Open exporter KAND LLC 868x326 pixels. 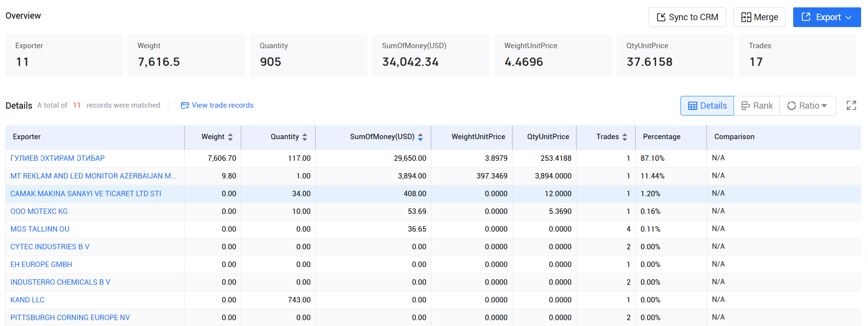pyautogui.click(x=27, y=300)
